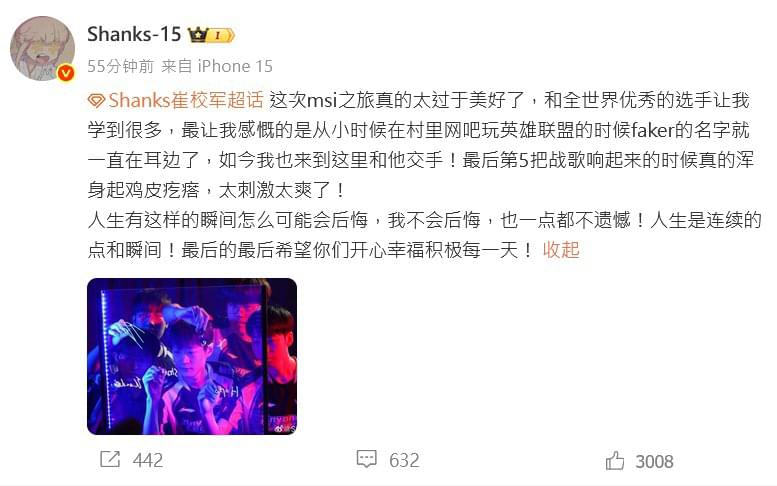Open the comments speech bubble icon
Image resolution: width=777 pixels, height=486 pixels.
[367, 459]
